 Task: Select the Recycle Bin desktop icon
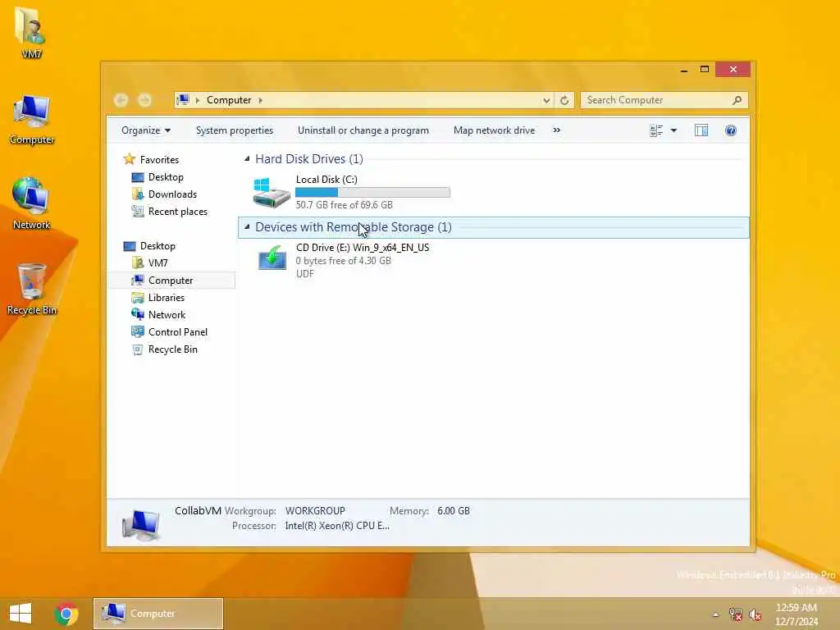pyautogui.click(x=32, y=290)
